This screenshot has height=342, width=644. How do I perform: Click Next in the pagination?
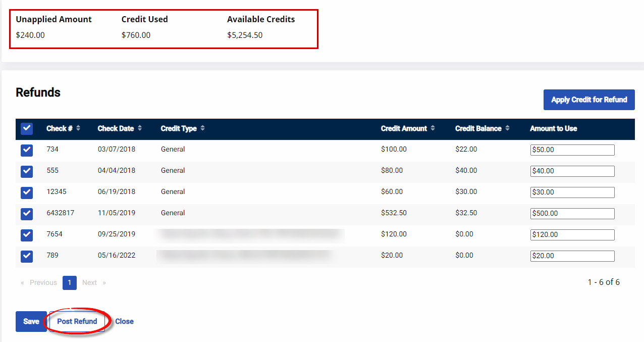point(90,283)
